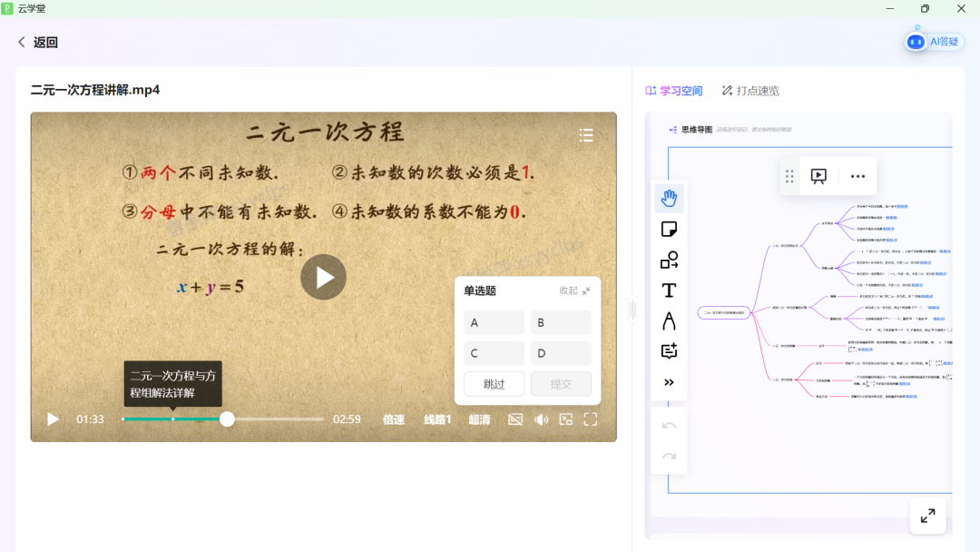This screenshot has width=980, height=552.
Task: Open video chapter list icon
Action: pos(586,135)
